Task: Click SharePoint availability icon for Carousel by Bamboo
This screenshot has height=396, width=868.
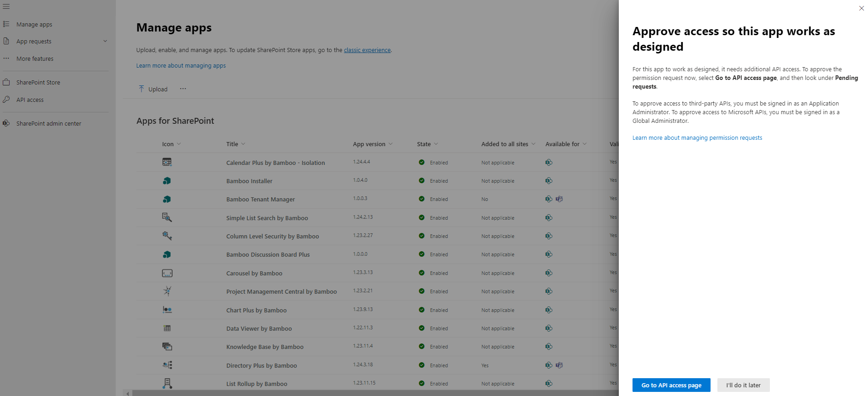Action: coord(549,273)
